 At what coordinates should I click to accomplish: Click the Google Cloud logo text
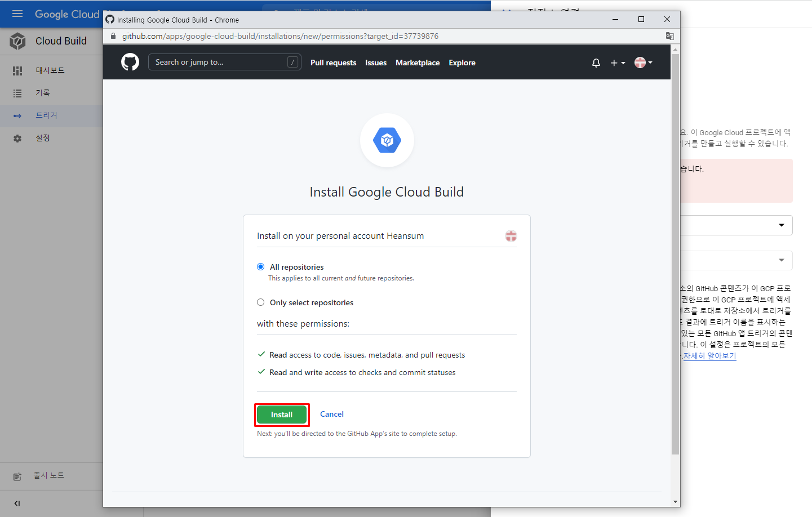(x=67, y=14)
